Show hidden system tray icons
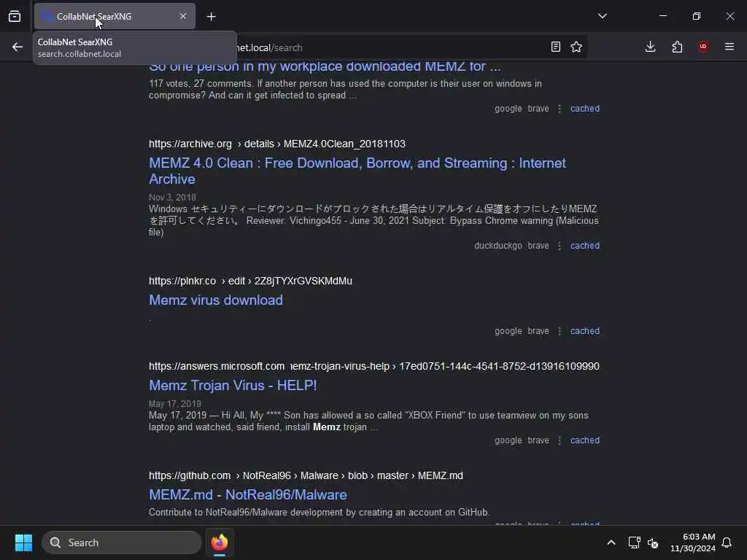This screenshot has height=560, width=747. click(x=611, y=542)
